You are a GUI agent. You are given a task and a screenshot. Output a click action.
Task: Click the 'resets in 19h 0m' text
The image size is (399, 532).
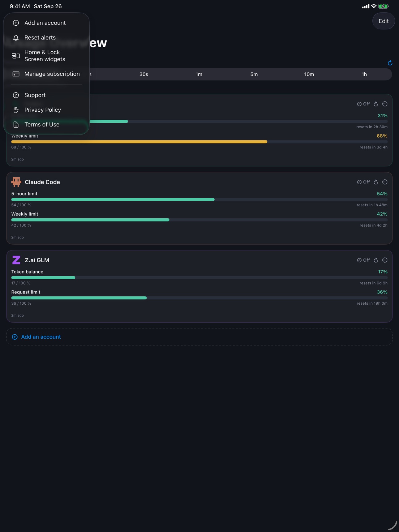[x=372, y=303]
